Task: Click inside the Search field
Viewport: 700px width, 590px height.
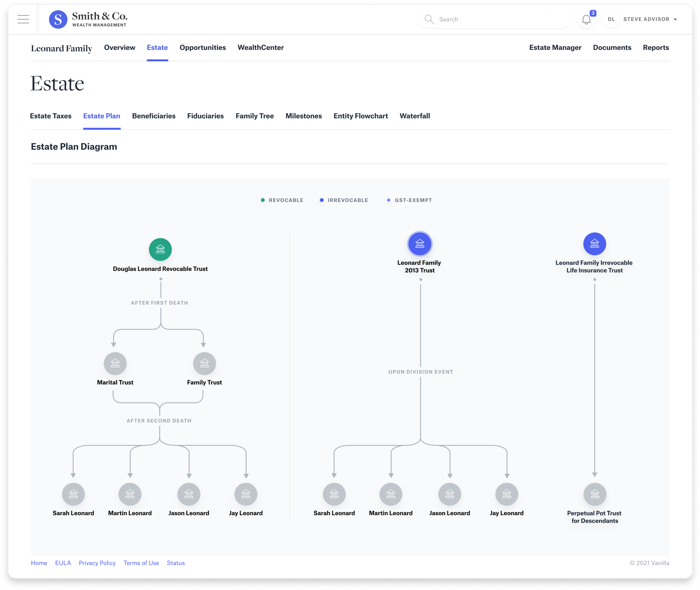Action: click(485, 19)
